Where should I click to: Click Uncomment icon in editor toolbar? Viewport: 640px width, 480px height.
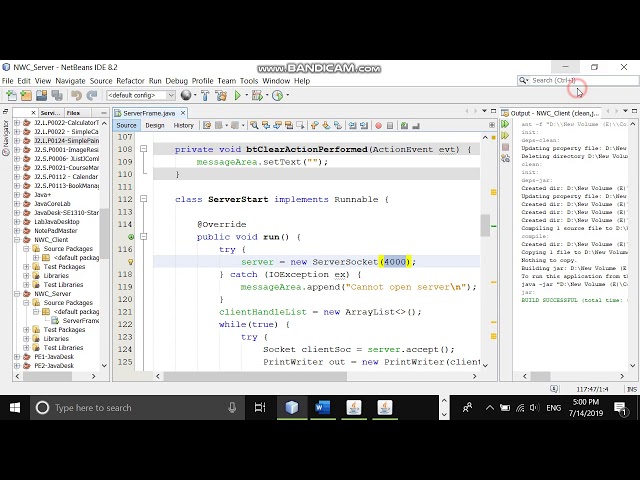coord(416,125)
